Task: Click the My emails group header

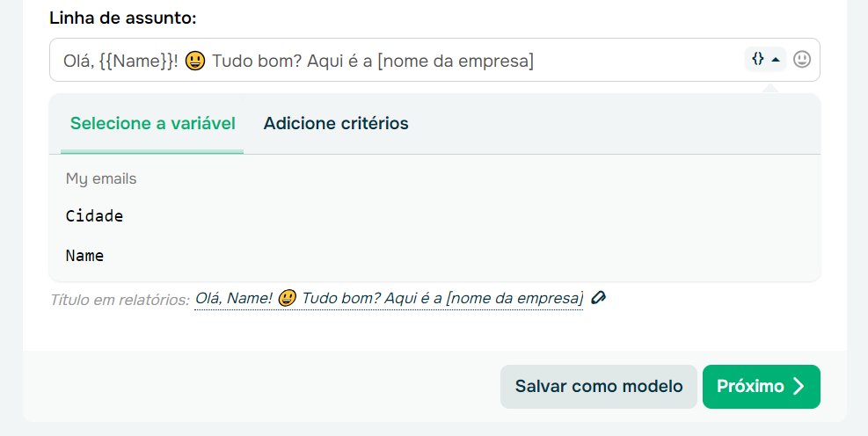Action: 101,179
